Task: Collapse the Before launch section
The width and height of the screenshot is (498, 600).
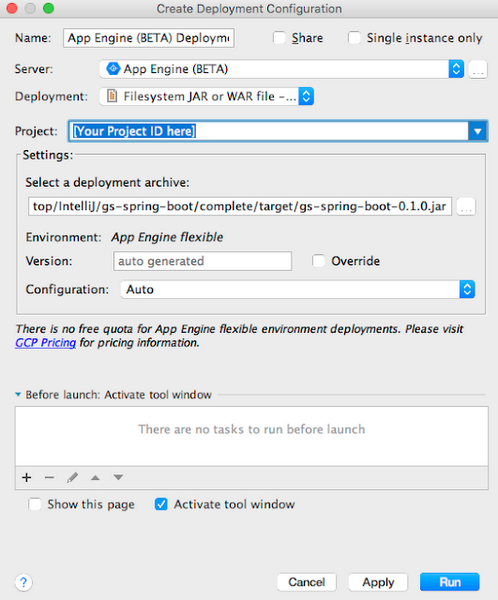Action: click(x=18, y=395)
